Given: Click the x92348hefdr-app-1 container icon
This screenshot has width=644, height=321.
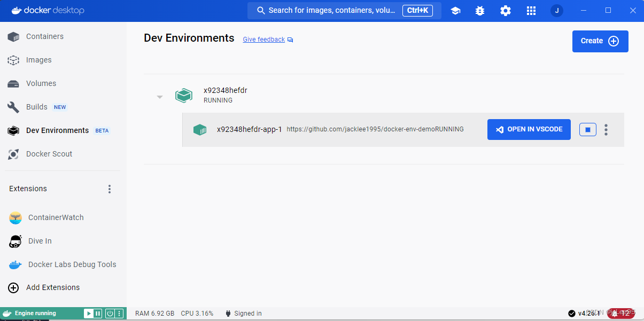Looking at the screenshot, I should coord(200,129).
